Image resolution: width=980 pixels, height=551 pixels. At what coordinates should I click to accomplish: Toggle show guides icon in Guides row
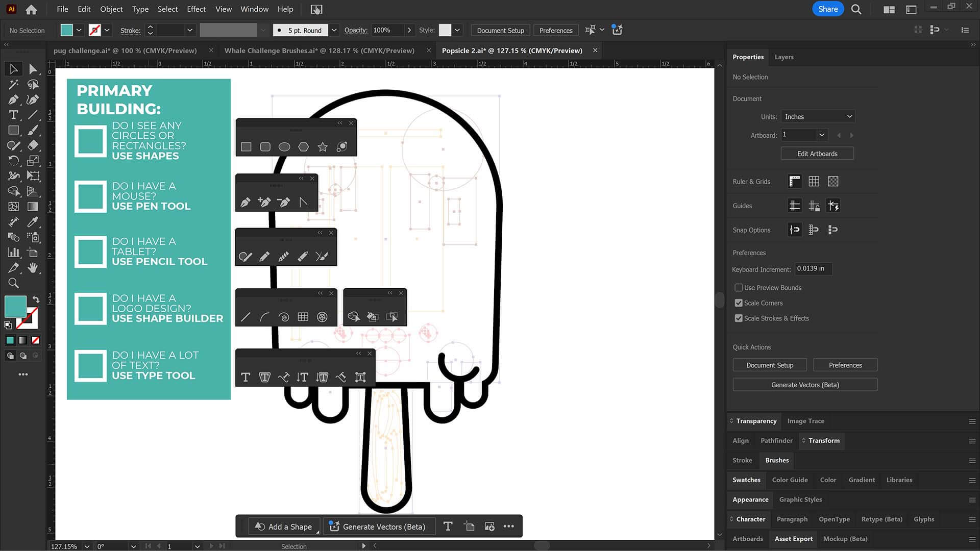(x=795, y=206)
